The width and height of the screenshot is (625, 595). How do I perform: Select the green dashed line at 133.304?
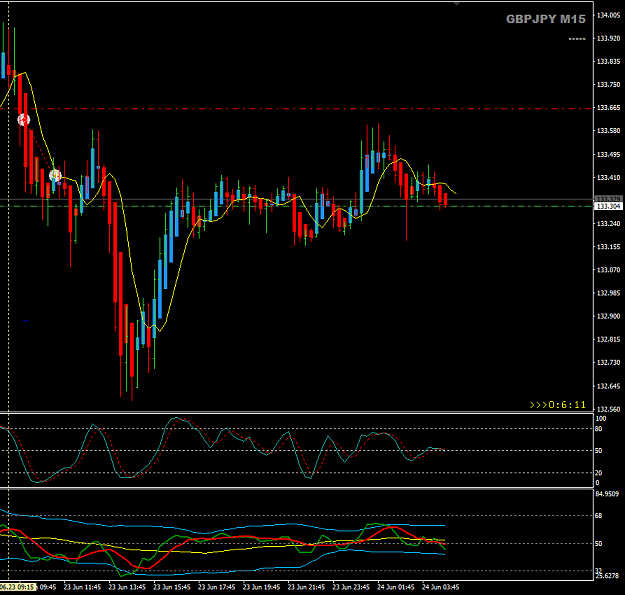coord(297,206)
